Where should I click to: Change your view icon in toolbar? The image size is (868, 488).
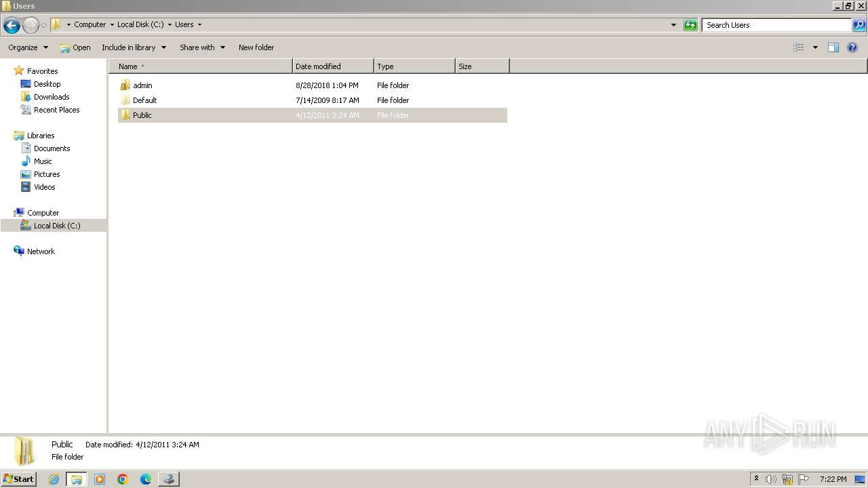coord(799,47)
